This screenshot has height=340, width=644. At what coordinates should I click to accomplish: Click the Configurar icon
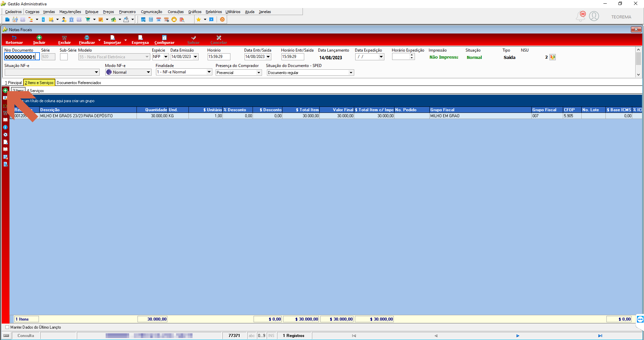(x=164, y=38)
